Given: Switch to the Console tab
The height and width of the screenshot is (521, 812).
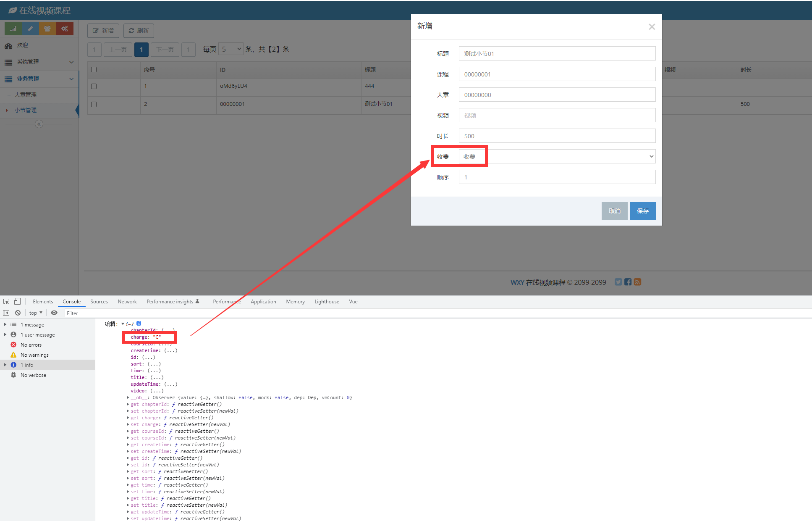Looking at the screenshot, I should (71, 302).
